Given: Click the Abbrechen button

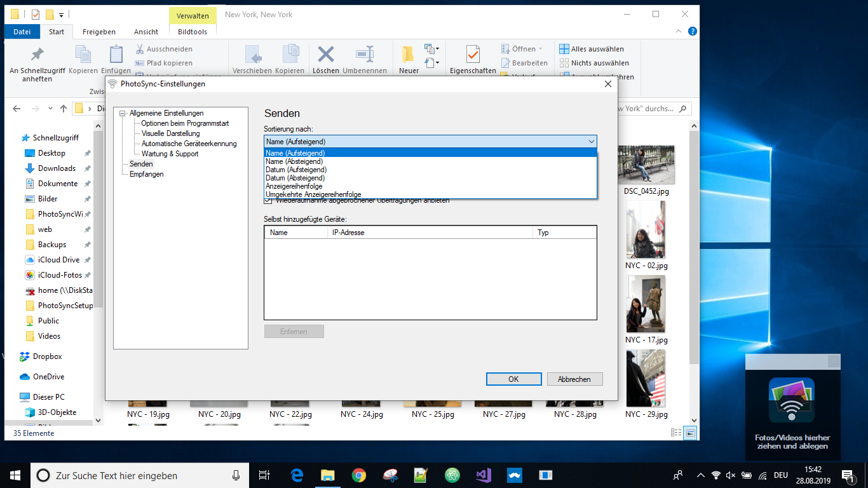Looking at the screenshot, I should pyautogui.click(x=574, y=379).
